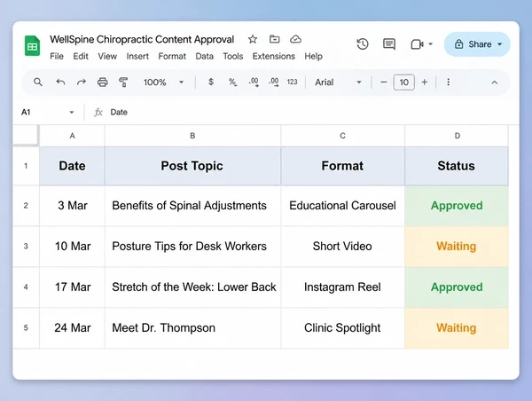Click the search menus magnifier icon

[x=38, y=83]
